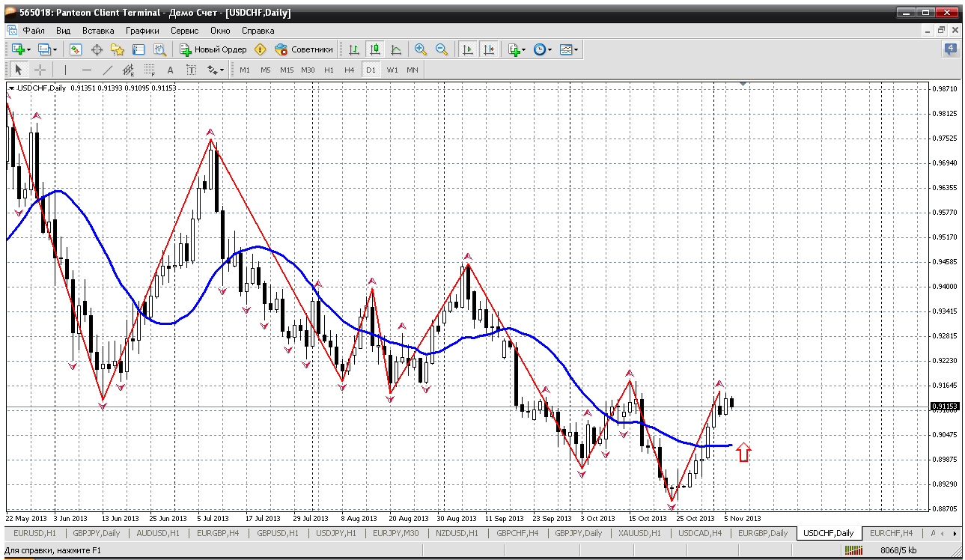The height and width of the screenshot is (560, 965).
Task: Zoom out of the chart
Action: click(442, 49)
